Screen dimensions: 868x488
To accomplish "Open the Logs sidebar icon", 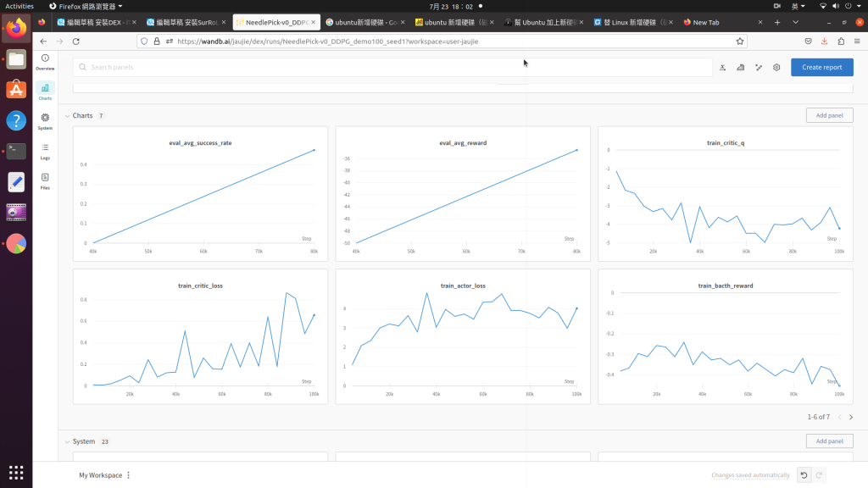I will click(45, 152).
